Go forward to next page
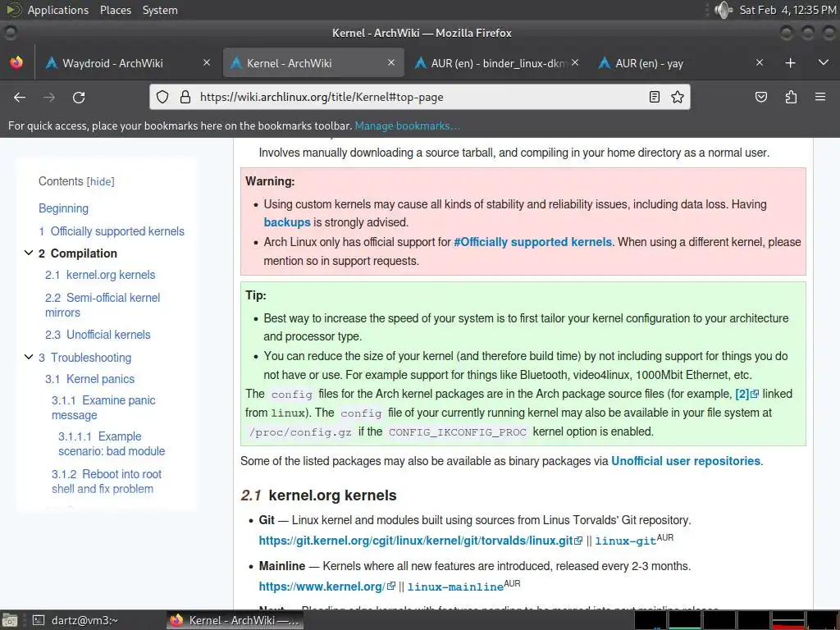Image resolution: width=840 pixels, height=630 pixels. click(49, 97)
